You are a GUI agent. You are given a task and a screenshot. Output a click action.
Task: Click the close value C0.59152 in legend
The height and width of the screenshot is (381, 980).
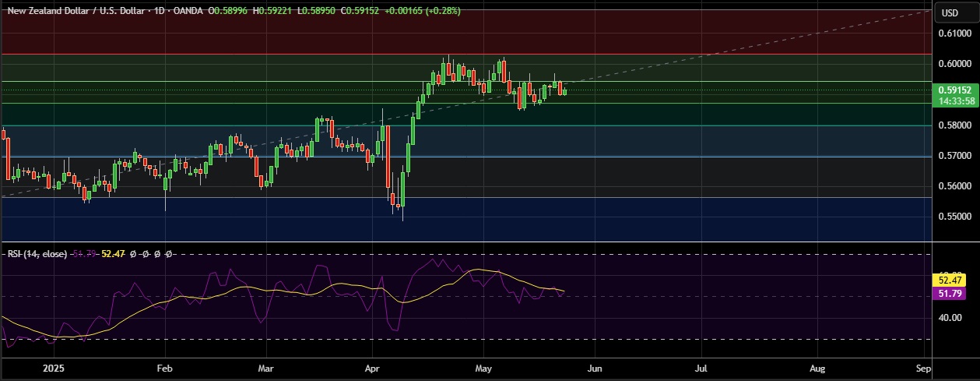click(361, 11)
